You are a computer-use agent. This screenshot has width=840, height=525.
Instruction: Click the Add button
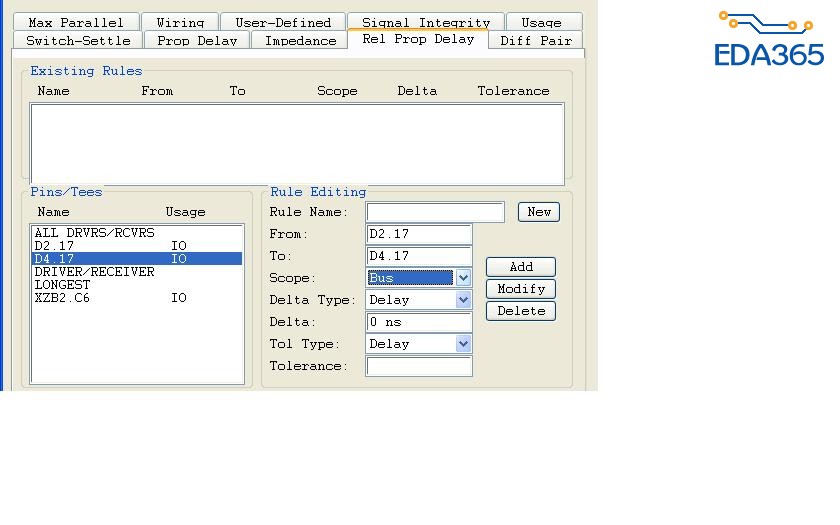(x=521, y=267)
